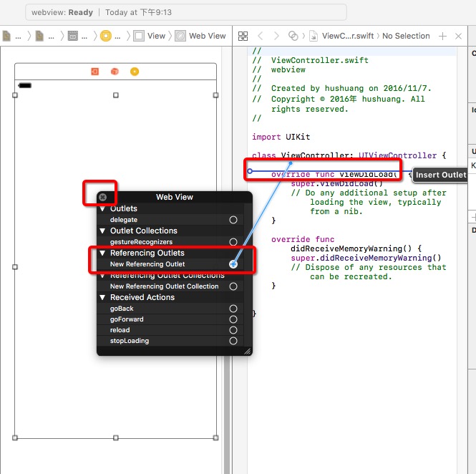Select the Web View breadcrumb item
Image resolution: width=476 pixels, height=474 pixels.
[x=200, y=36]
